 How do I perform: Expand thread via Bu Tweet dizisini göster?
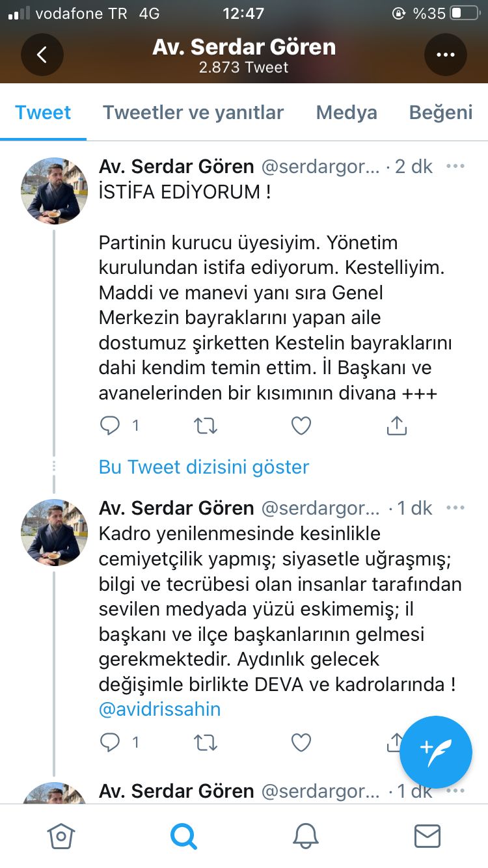pyautogui.click(x=204, y=467)
